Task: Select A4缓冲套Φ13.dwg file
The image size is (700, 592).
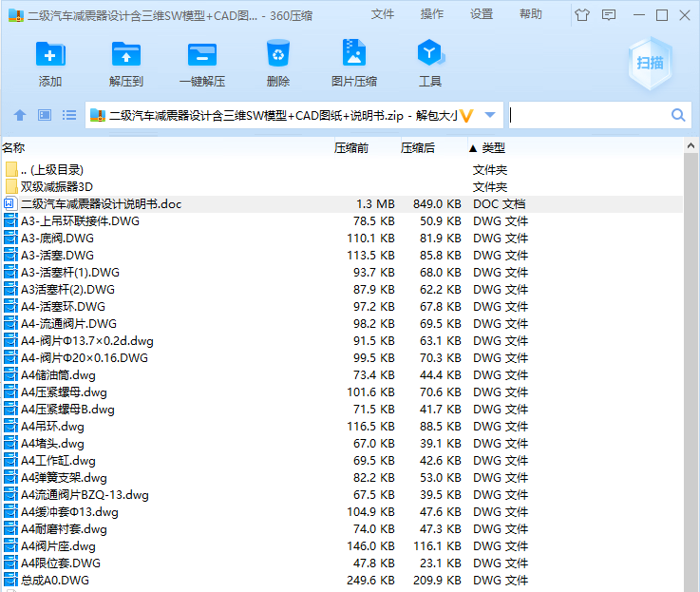Action: (343, 512)
